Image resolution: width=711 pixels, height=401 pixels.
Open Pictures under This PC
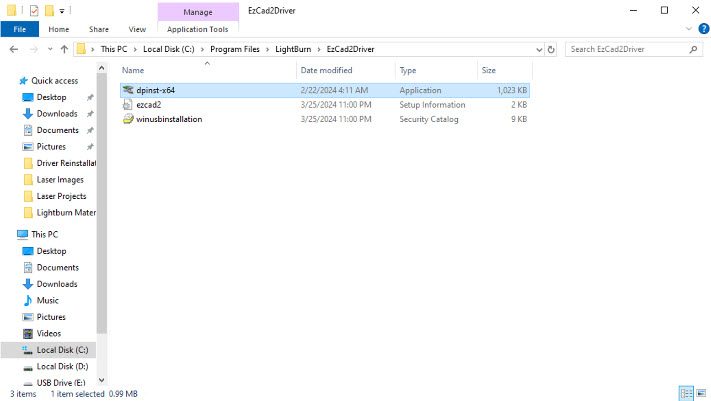pyautogui.click(x=51, y=317)
